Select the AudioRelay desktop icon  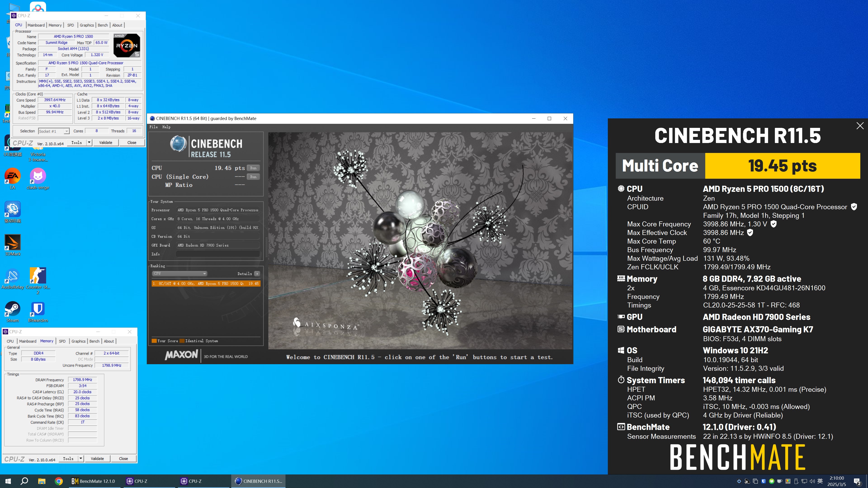pos(12,278)
